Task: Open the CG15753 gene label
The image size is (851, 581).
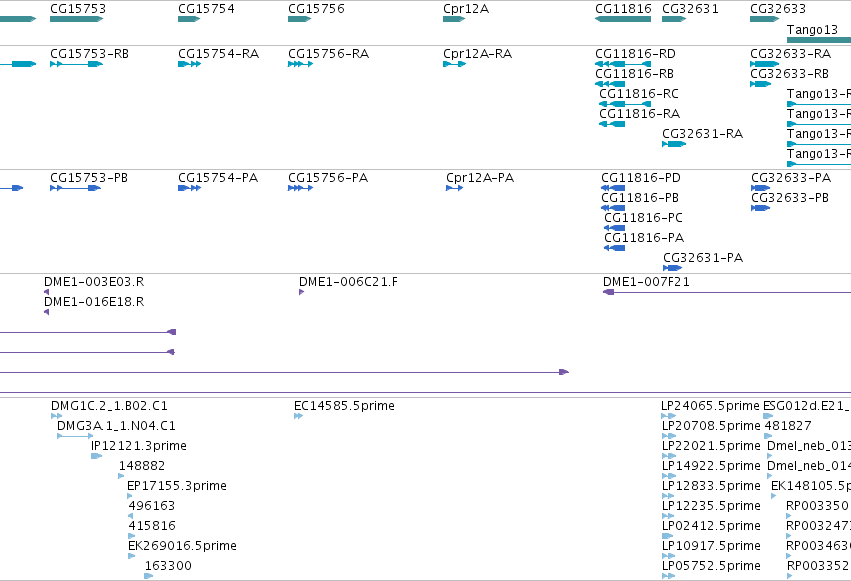Action: pos(78,9)
